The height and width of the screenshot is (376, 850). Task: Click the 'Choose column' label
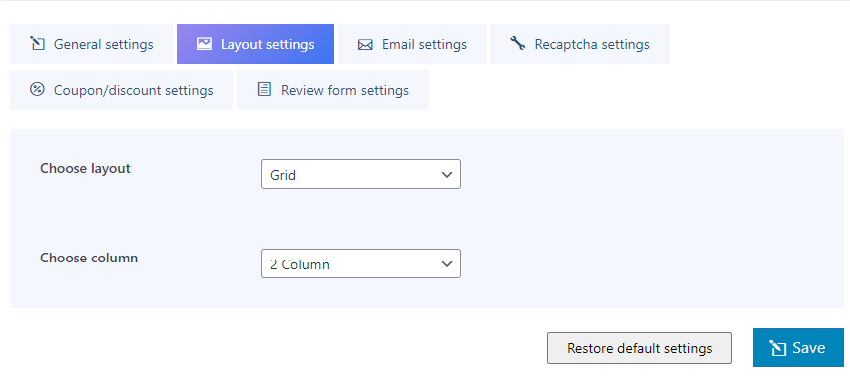89,258
